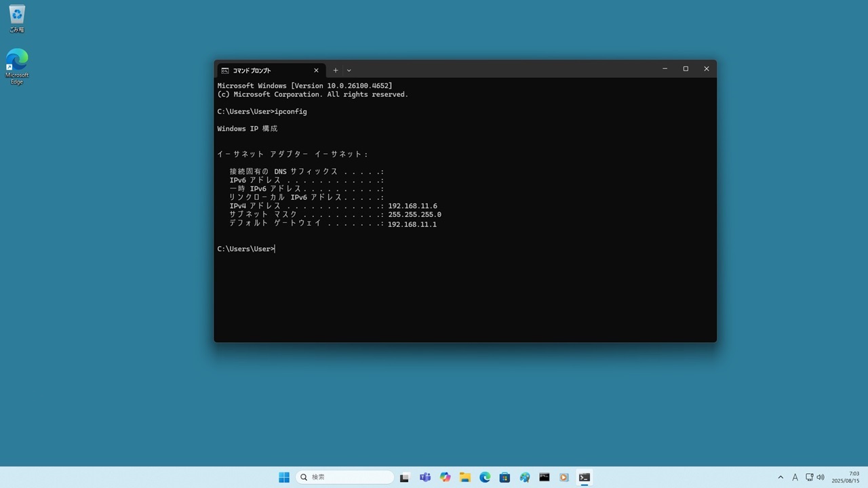Viewport: 868px width, 488px height.
Task: Toggle the IME input mode indicator A
Action: pyautogui.click(x=795, y=477)
